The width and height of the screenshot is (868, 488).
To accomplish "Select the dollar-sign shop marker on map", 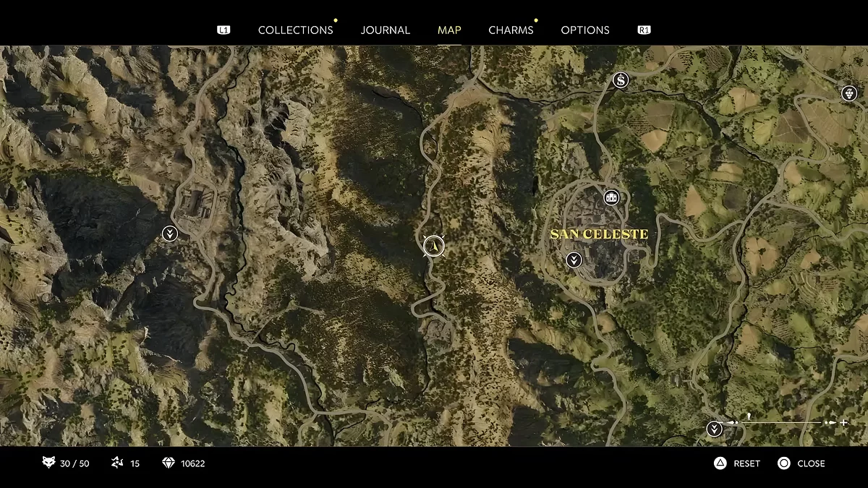I will pyautogui.click(x=620, y=80).
